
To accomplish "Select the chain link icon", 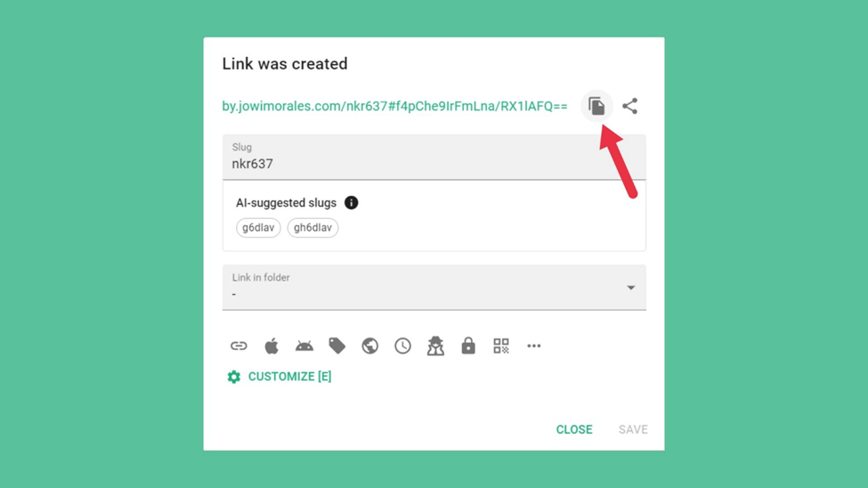I will pyautogui.click(x=239, y=346).
